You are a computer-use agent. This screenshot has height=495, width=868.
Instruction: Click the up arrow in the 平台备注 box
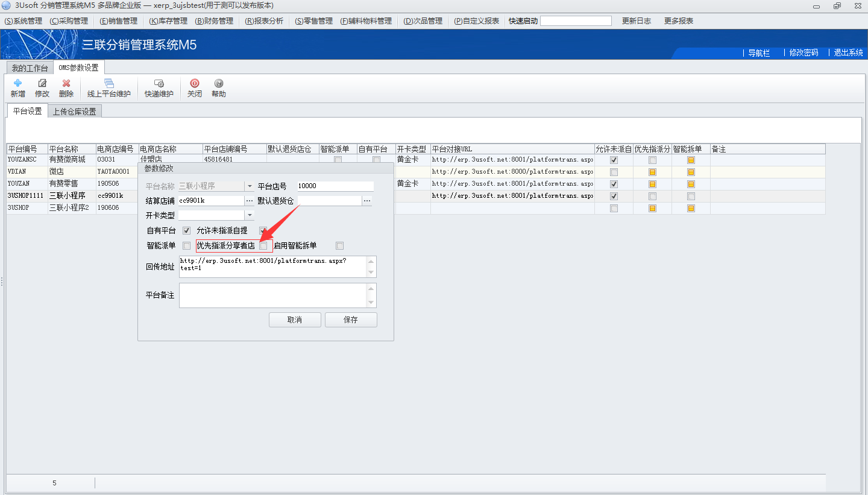371,289
